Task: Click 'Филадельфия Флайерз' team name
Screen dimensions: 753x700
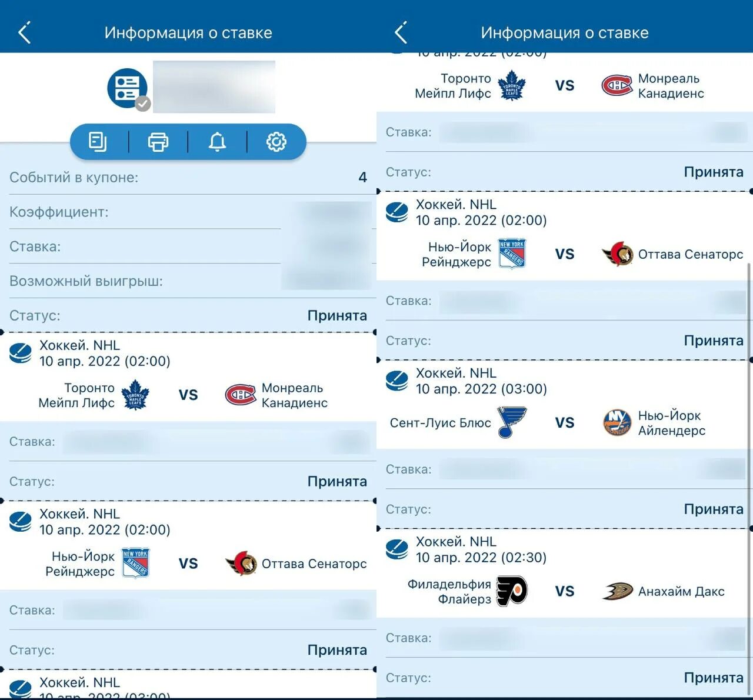Action: [449, 592]
